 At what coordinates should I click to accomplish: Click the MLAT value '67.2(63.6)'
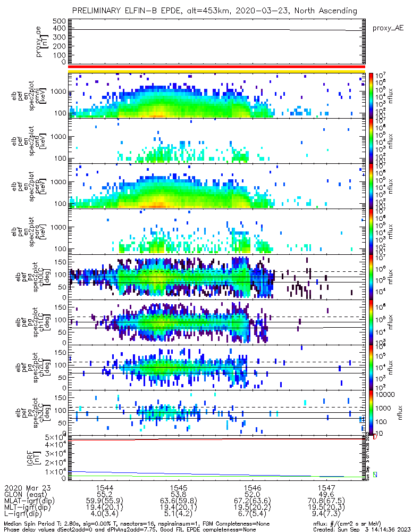(253, 501)
